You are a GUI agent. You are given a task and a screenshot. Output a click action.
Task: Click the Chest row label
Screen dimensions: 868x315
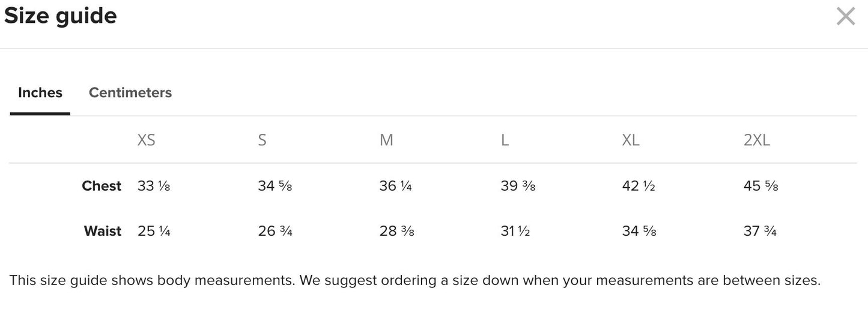tap(102, 186)
